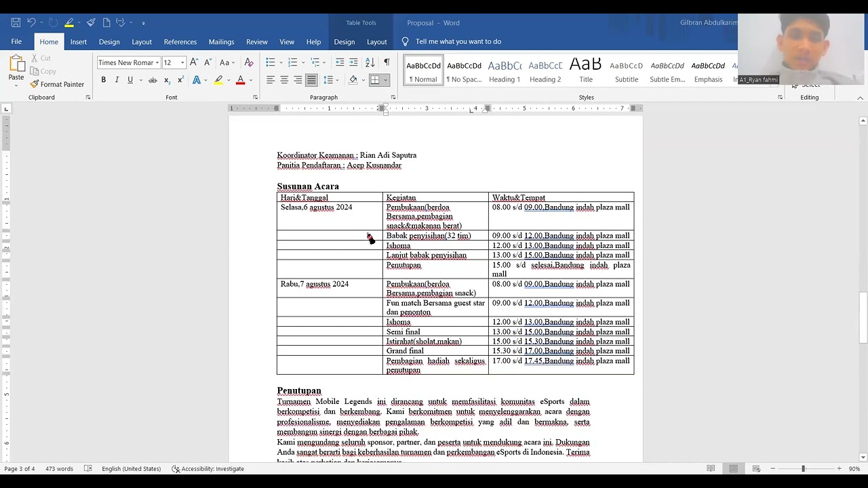868x488 pixels.
Task: Click the Semi final table cell
Action: pyautogui.click(x=435, y=332)
